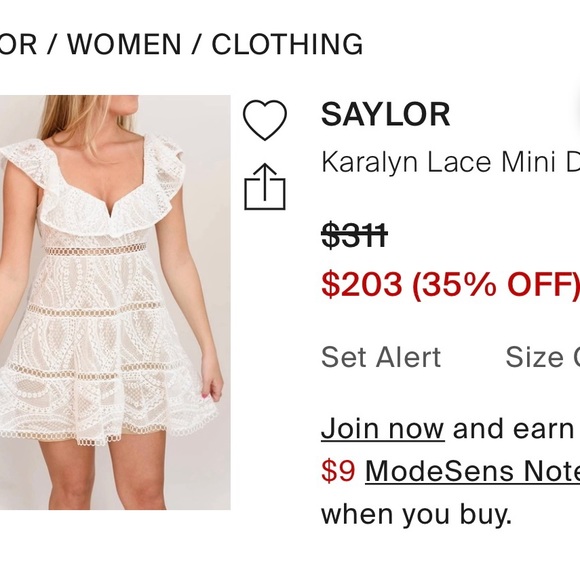Open the SAYLOR brand name
580x580 pixels.
pos(385,114)
